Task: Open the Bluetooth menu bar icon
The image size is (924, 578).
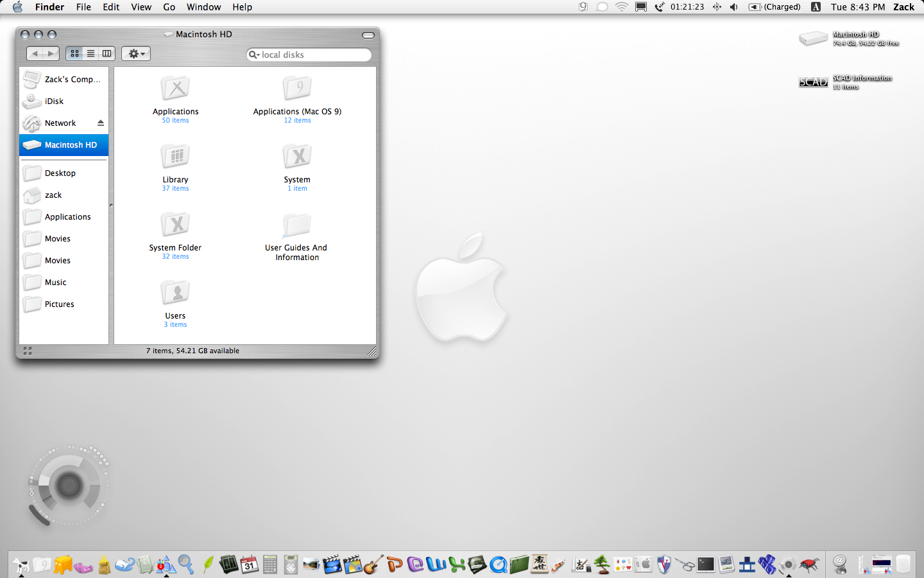Action: [x=717, y=7]
